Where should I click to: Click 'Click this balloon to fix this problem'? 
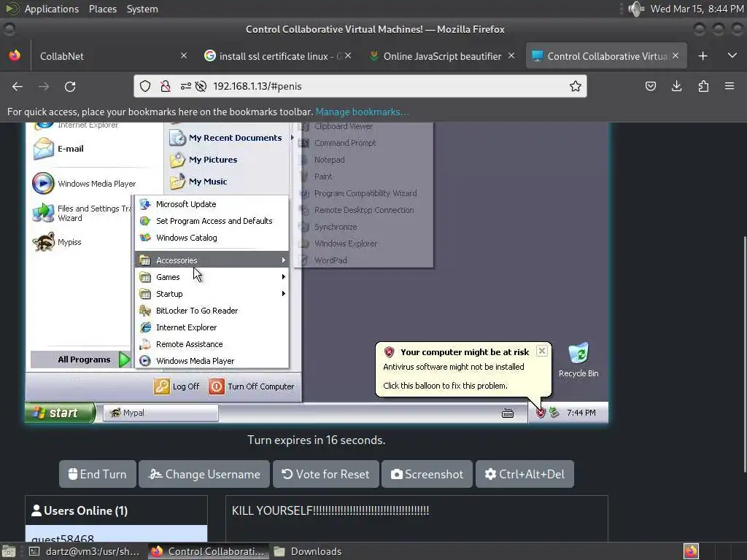[x=445, y=386]
